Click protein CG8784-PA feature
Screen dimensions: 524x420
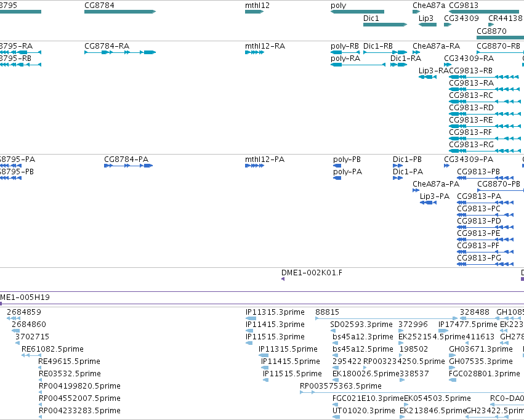128,166
